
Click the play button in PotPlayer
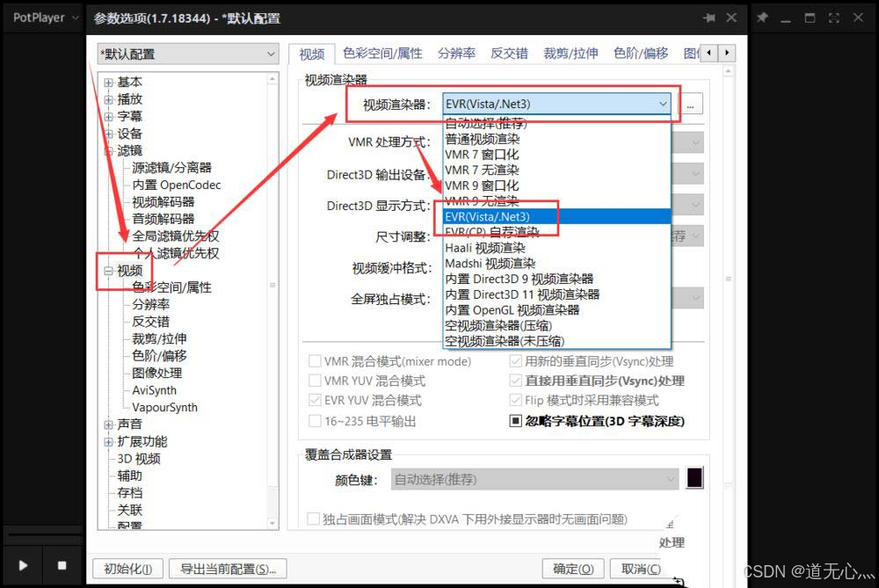tap(23, 565)
